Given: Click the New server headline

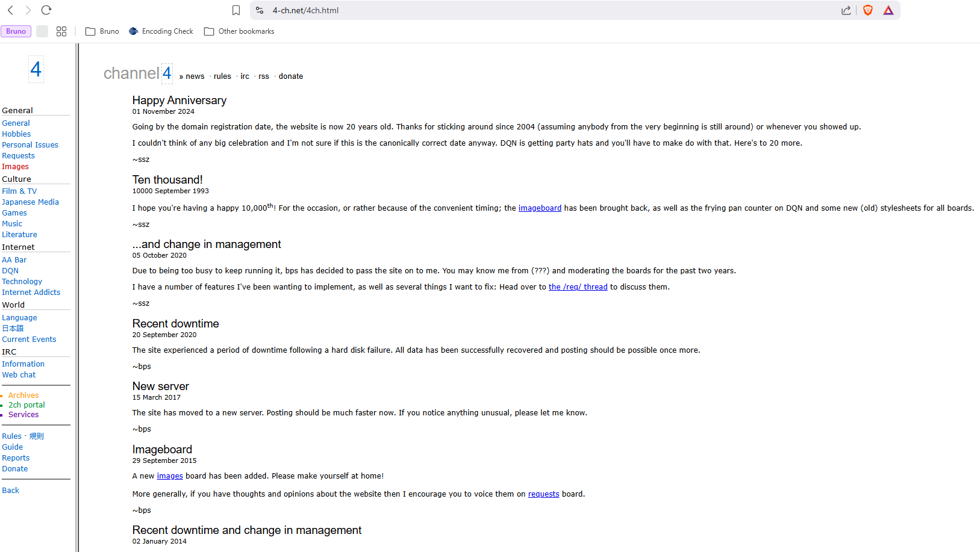Looking at the screenshot, I should (x=161, y=386).
